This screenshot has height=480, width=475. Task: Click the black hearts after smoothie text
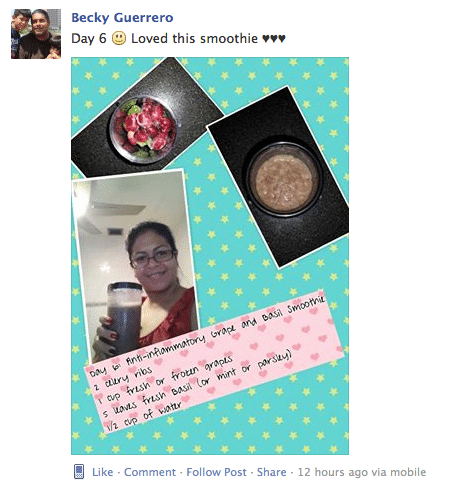(274, 39)
